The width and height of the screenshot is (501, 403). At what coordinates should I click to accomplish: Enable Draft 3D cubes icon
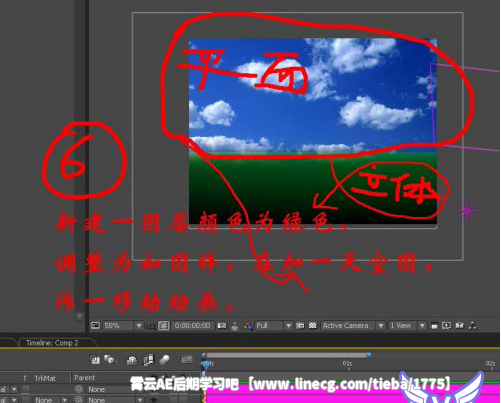tap(110, 360)
